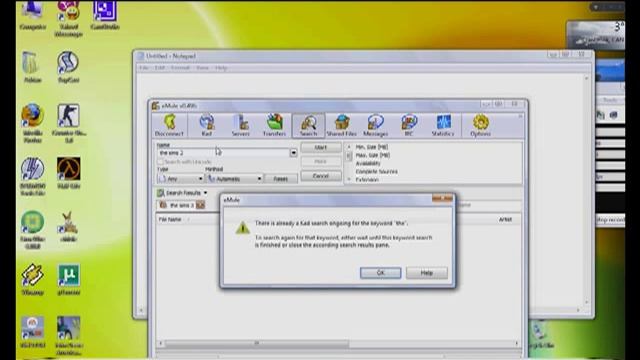Open the Help menu in Notepad
640x360 pixels.
pos(221,68)
